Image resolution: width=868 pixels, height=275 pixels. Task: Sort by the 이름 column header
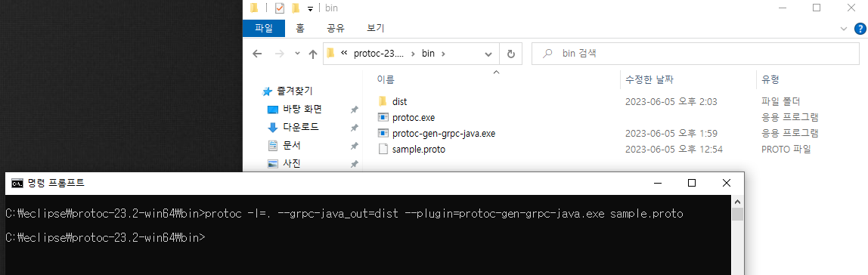(x=386, y=79)
